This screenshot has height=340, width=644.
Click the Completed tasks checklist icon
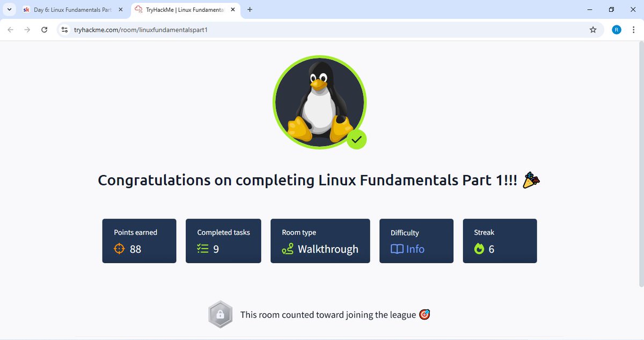pos(202,249)
